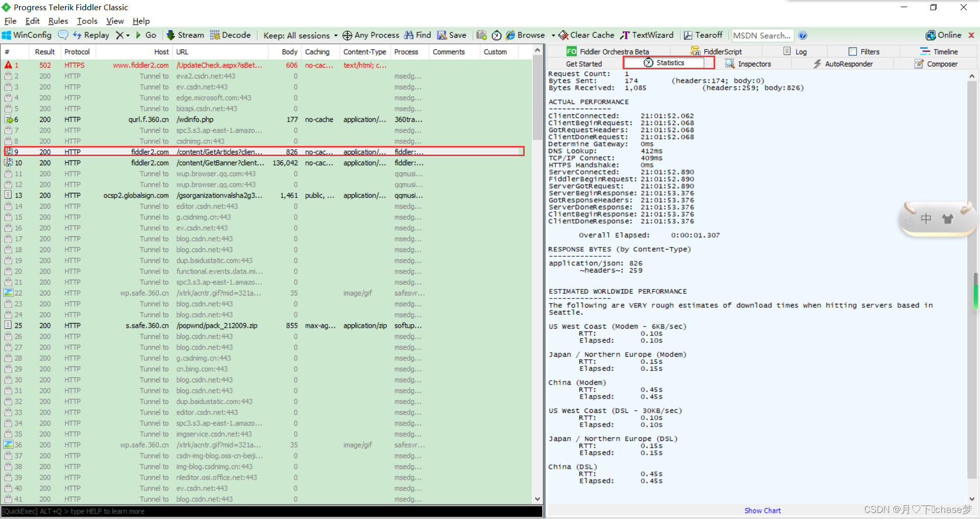Toggle Decode option in toolbar
This screenshot has height=519, width=980.
pyautogui.click(x=230, y=35)
